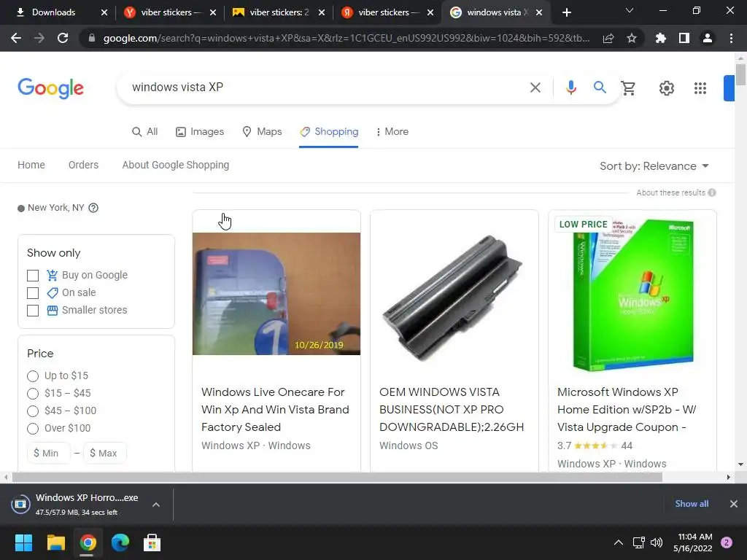The width and height of the screenshot is (747, 560).
Task: Select $45 – $100 price range
Action: pos(33,411)
